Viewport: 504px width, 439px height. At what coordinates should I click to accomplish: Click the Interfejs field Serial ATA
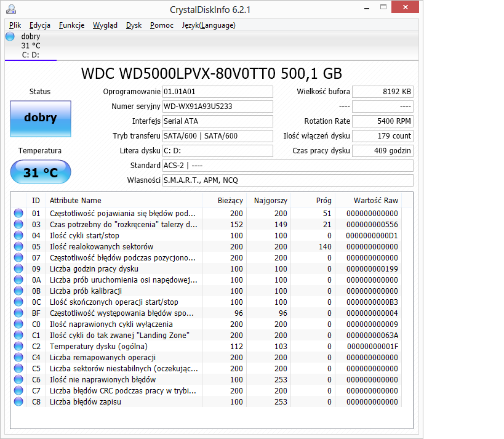coord(218,121)
